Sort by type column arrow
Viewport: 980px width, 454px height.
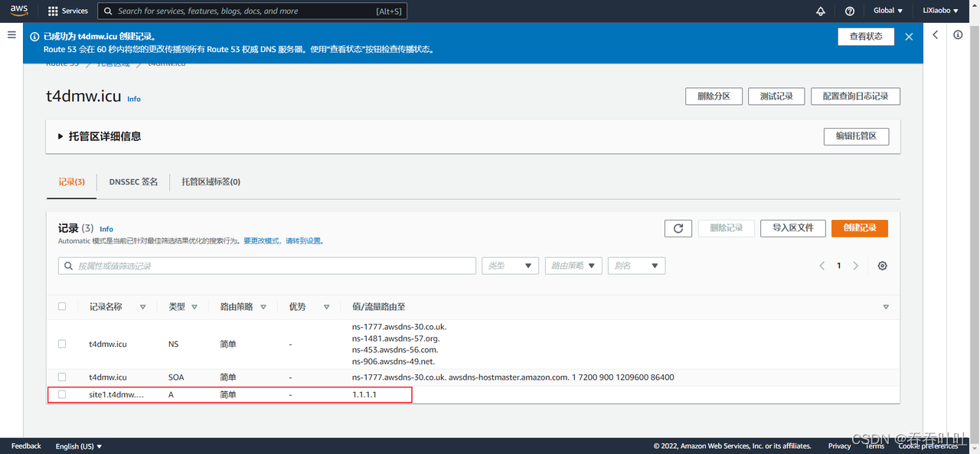(194, 307)
